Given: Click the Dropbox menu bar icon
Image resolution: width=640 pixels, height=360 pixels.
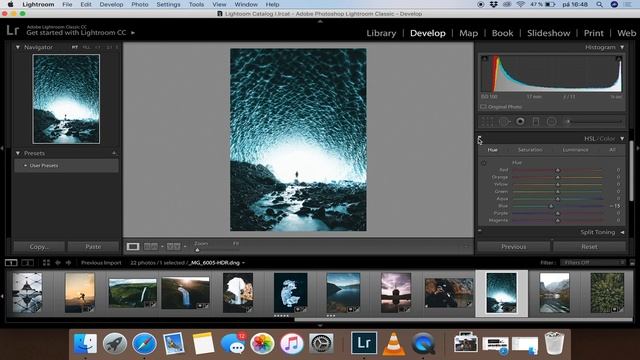Looking at the screenshot, I should [493, 4].
